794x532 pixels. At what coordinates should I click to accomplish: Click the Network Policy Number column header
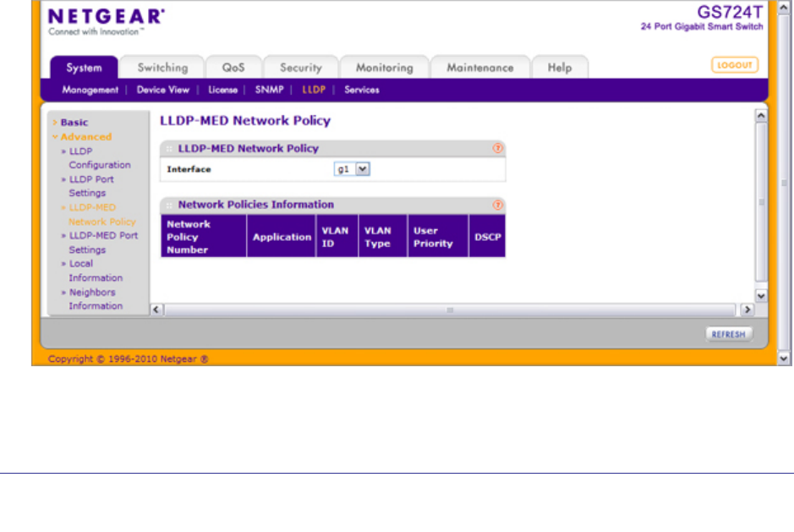(x=204, y=237)
